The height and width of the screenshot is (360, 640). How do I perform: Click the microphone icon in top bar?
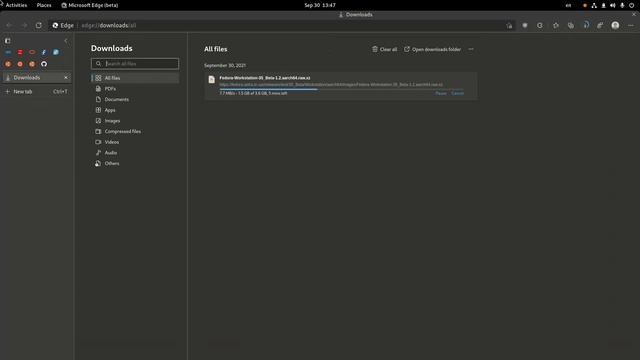(x=622, y=5)
